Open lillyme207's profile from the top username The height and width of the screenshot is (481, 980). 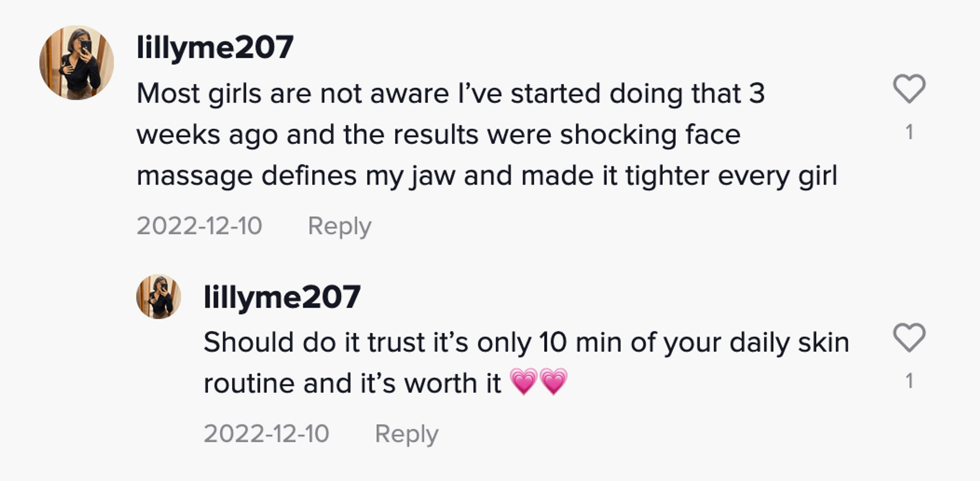[x=216, y=47]
